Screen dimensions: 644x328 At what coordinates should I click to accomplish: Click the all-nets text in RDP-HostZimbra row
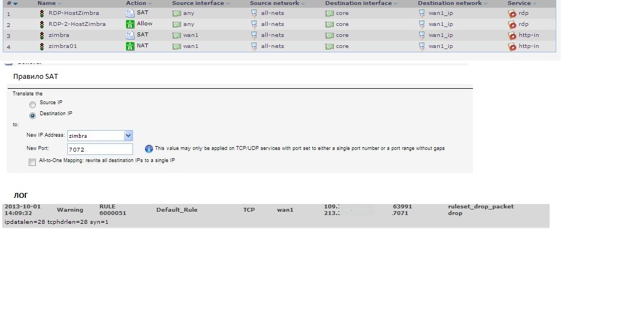point(272,13)
